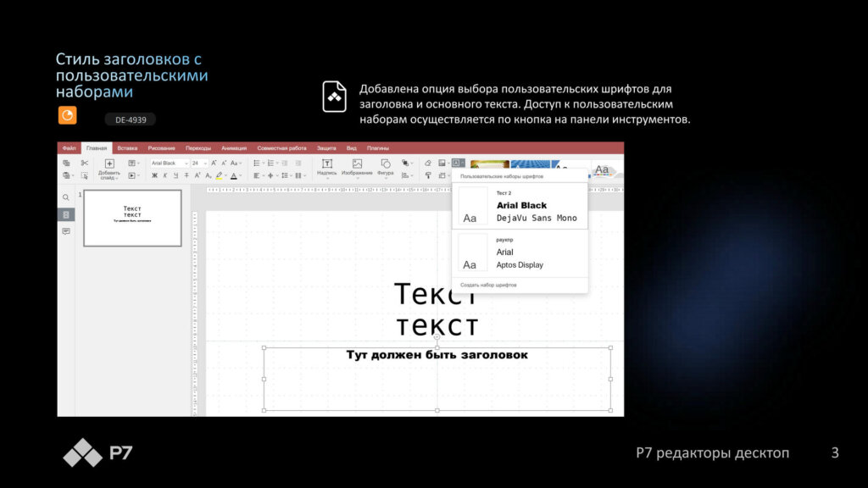Image resolution: width=868 pixels, height=488 pixels.
Task: Click the Изображение insert image icon
Action: coord(357,164)
